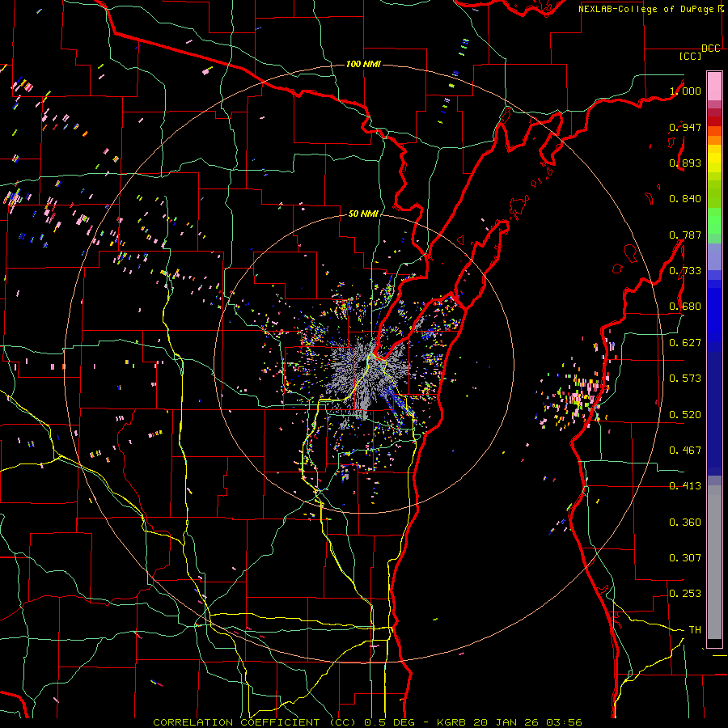Click the "[CC]" legend heading

click(x=691, y=56)
